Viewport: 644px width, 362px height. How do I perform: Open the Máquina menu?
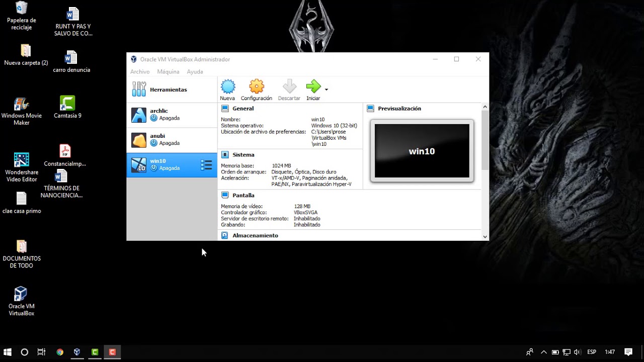(x=168, y=72)
